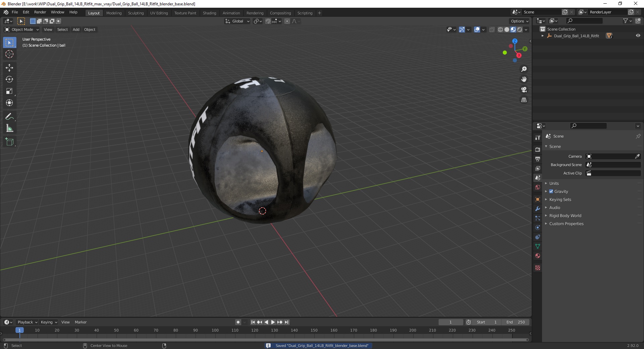Open the Physics properties tab
644x349 pixels.
click(538, 228)
